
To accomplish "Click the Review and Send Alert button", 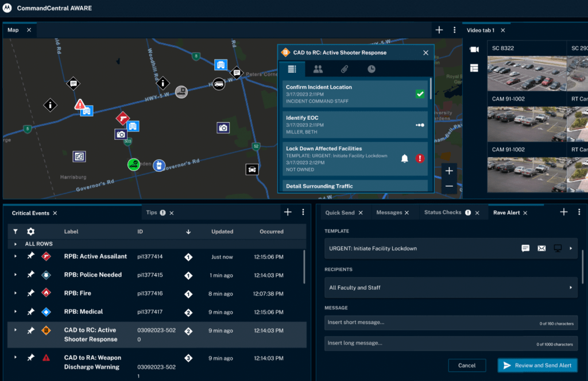I will (537, 365).
